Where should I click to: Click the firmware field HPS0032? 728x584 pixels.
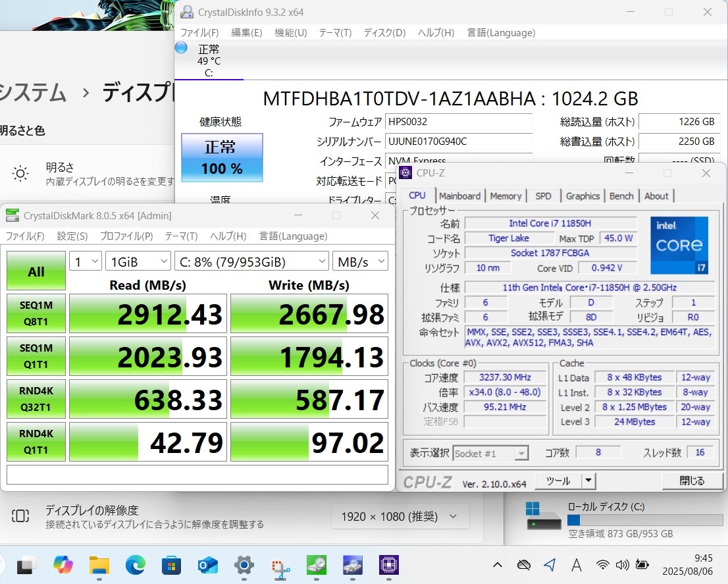(x=459, y=122)
